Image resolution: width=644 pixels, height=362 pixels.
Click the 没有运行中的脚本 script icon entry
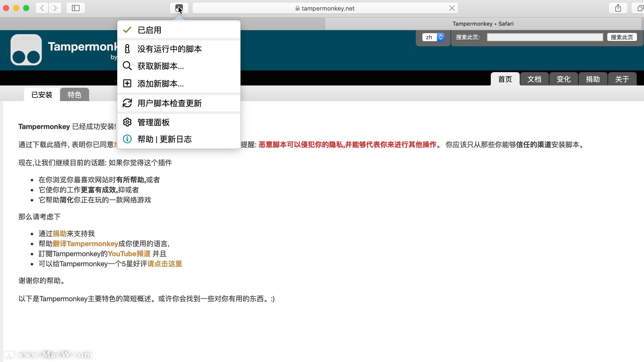coord(179,49)
